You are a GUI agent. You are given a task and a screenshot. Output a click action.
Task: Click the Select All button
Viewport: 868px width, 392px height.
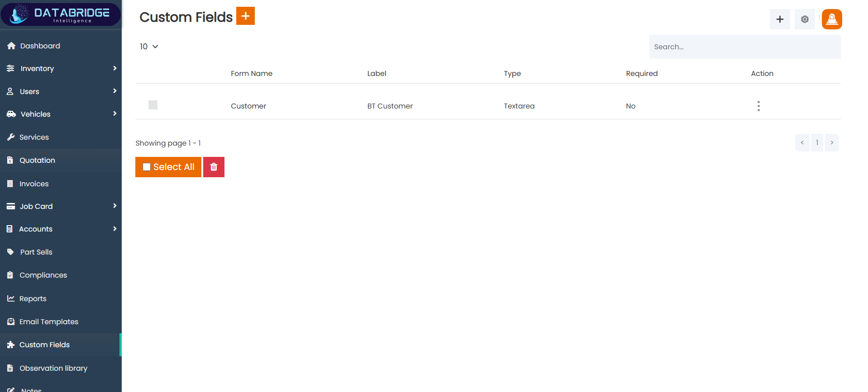[168, 167]
